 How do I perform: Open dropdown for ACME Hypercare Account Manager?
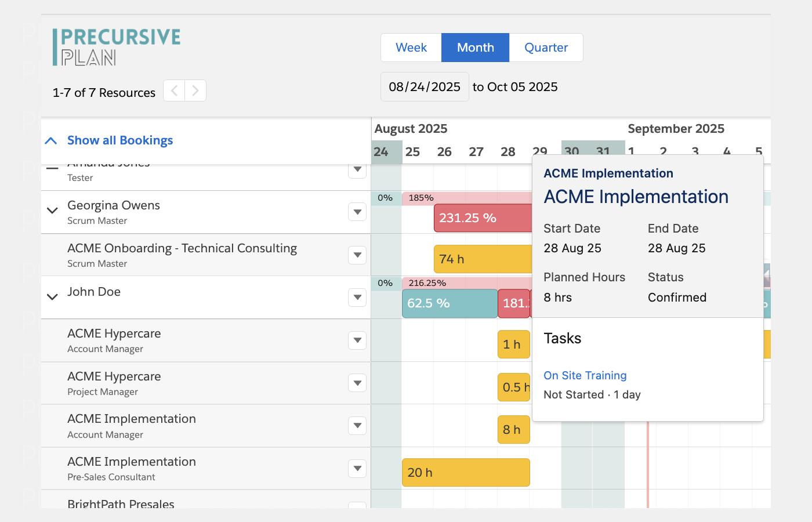[x=357, y=340]
